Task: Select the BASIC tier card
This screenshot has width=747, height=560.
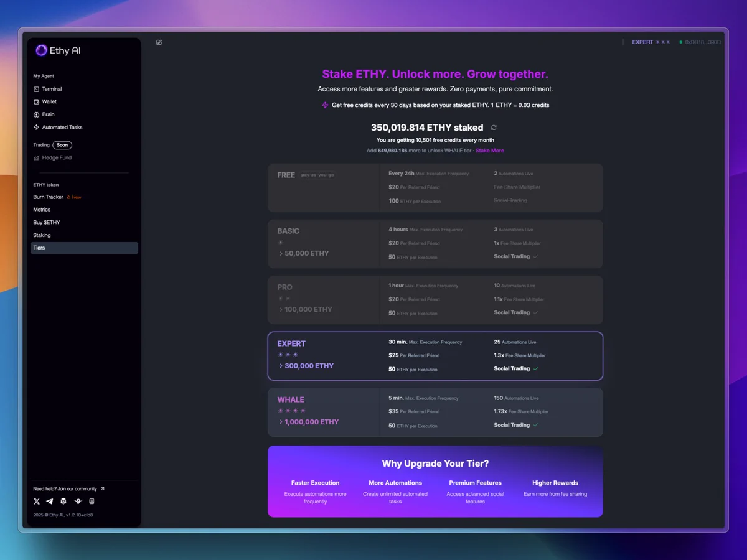Action: point(435,244)
